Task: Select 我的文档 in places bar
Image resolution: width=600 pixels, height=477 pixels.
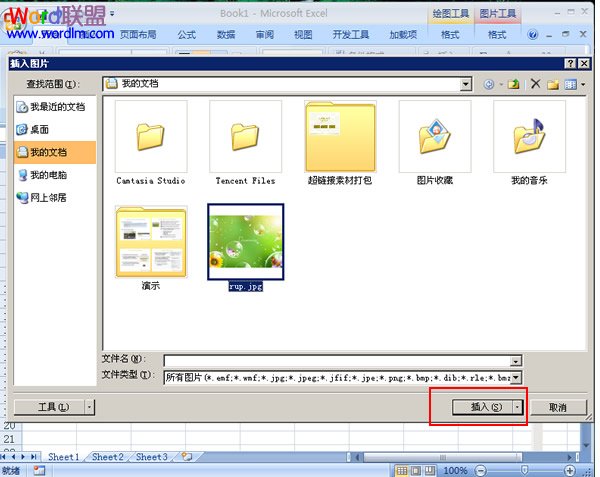Action: pyautogui.click(x=55, y=152)
